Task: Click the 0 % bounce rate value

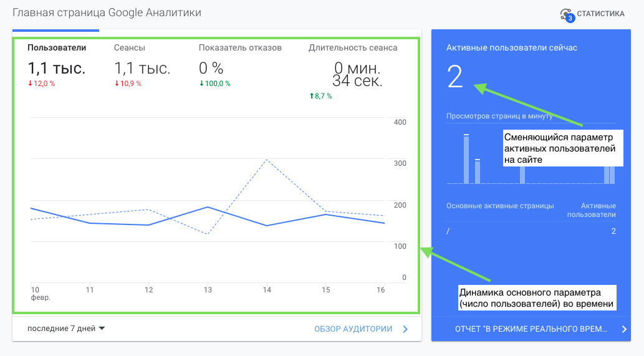Action: tap(211, 68)
